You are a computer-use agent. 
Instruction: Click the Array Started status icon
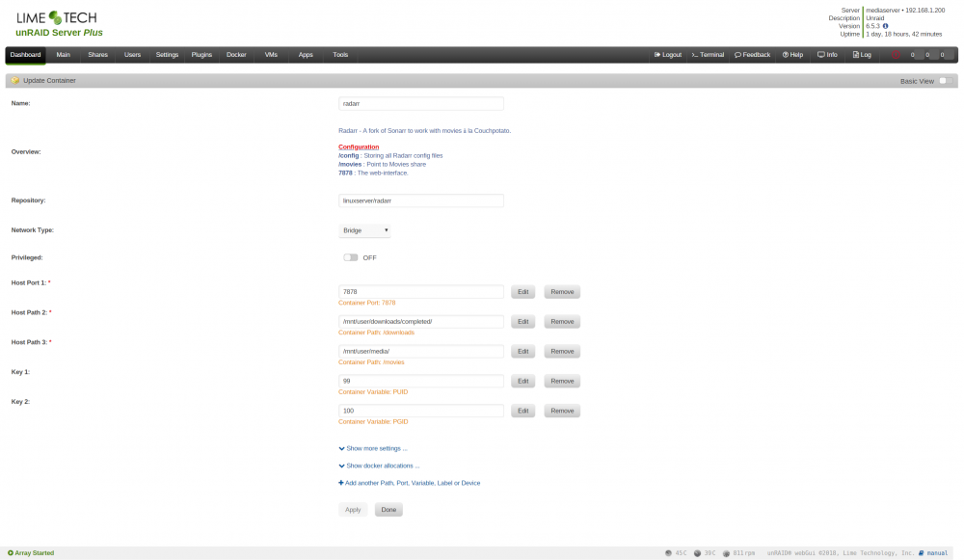point(11,553)
